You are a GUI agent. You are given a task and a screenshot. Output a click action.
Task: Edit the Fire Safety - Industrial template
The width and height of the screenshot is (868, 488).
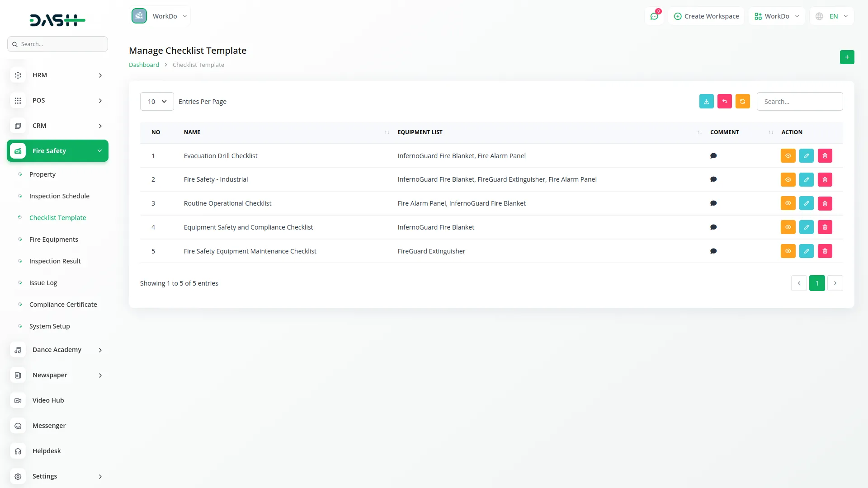(x=806, y=180)
